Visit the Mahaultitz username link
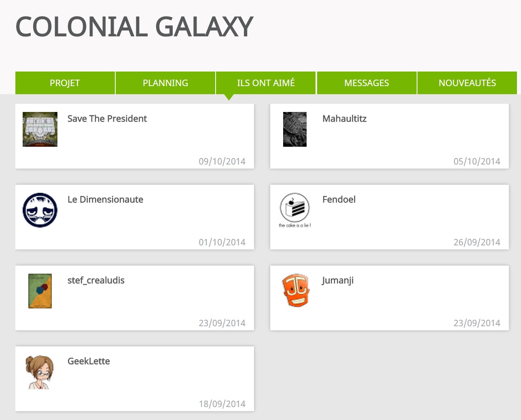This screenshot has width=521, height=420. coord(345,119)
